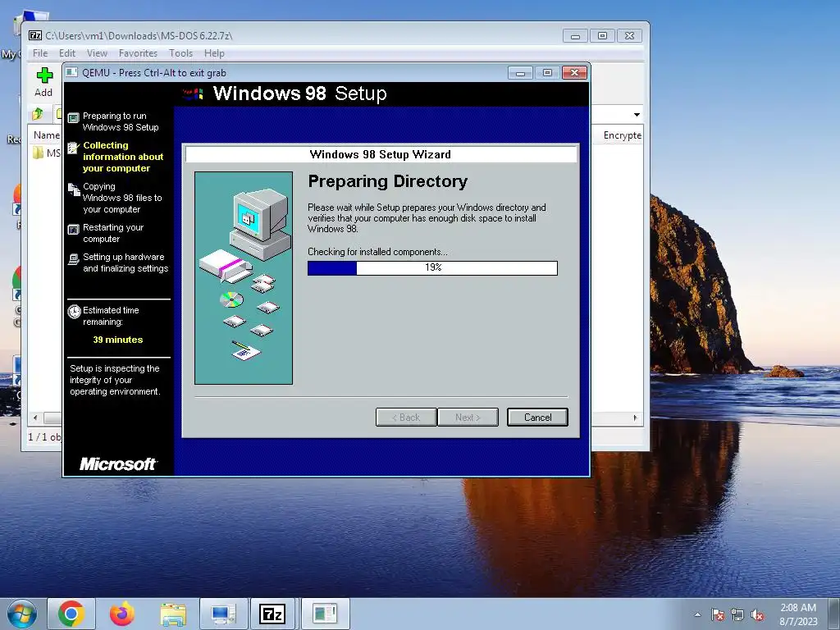Click the computer illustration in the wizard

[260, 224]
